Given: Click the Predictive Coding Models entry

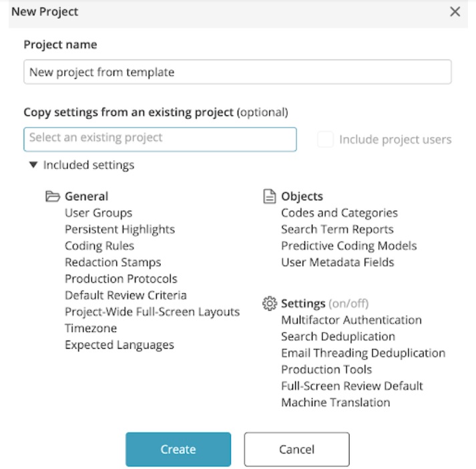Looking at the screenshot, I should coord(348,246).
